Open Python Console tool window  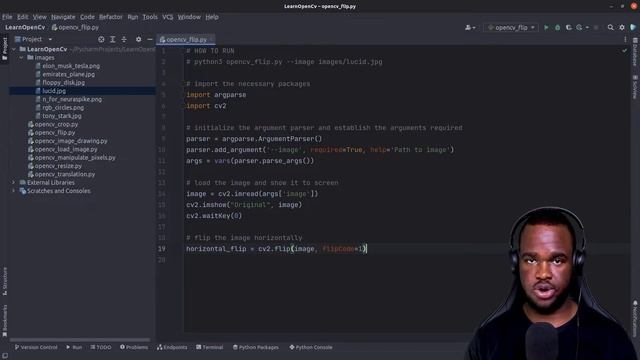coord(311,347)
